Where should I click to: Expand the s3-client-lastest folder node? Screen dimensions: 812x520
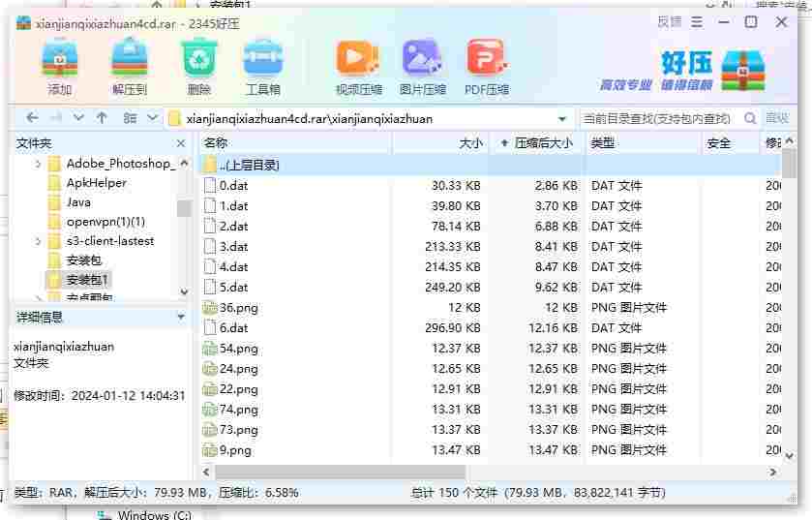[x=38, y=241]
